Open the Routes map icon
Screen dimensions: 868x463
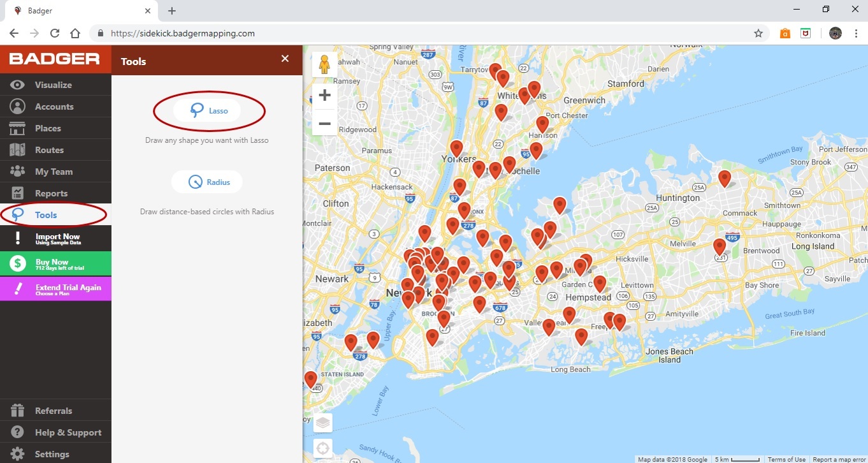pyautogui.click(x=18, y=150)
